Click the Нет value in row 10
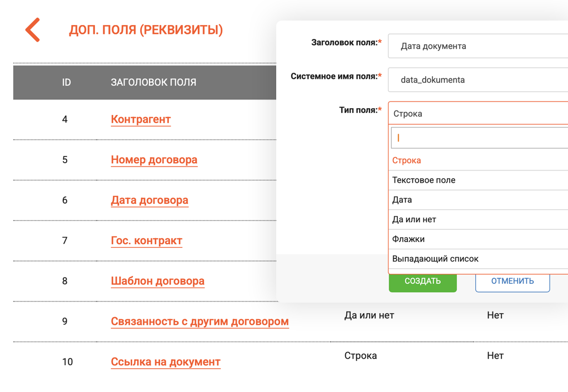The image size is (568, 392). point(495,355)
